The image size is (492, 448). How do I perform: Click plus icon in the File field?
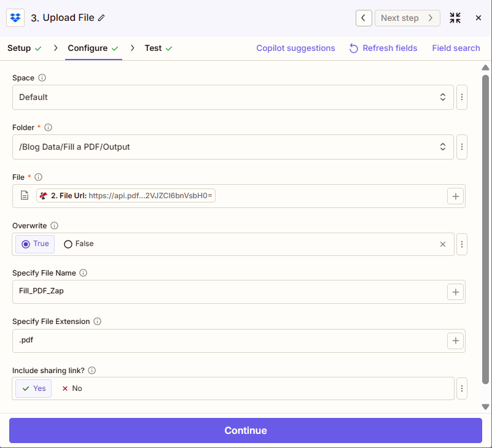click(x=455, y=196)
